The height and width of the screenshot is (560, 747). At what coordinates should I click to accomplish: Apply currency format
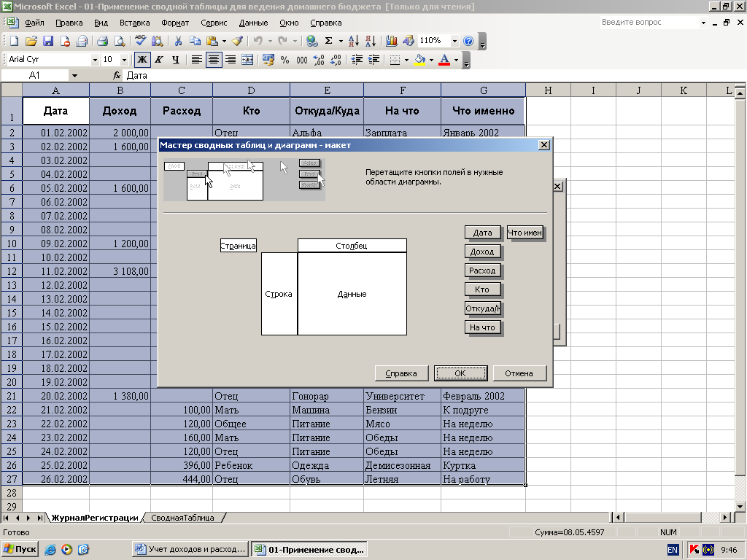click(268, 60)
